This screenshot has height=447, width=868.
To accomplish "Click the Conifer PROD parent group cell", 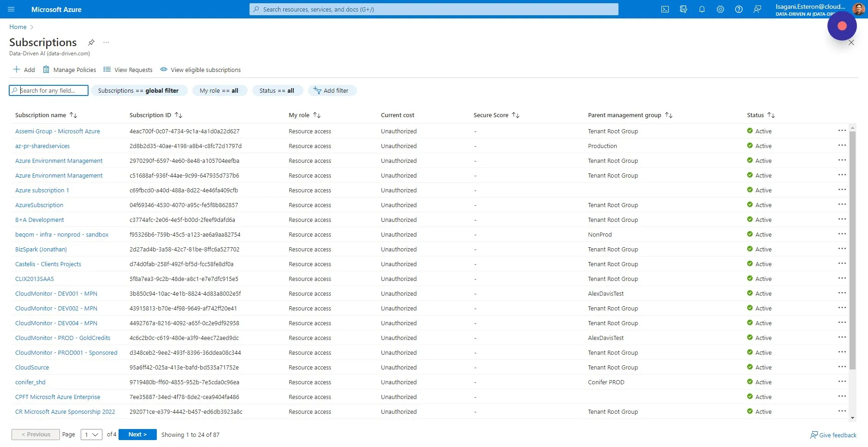I will click(606, 382).
